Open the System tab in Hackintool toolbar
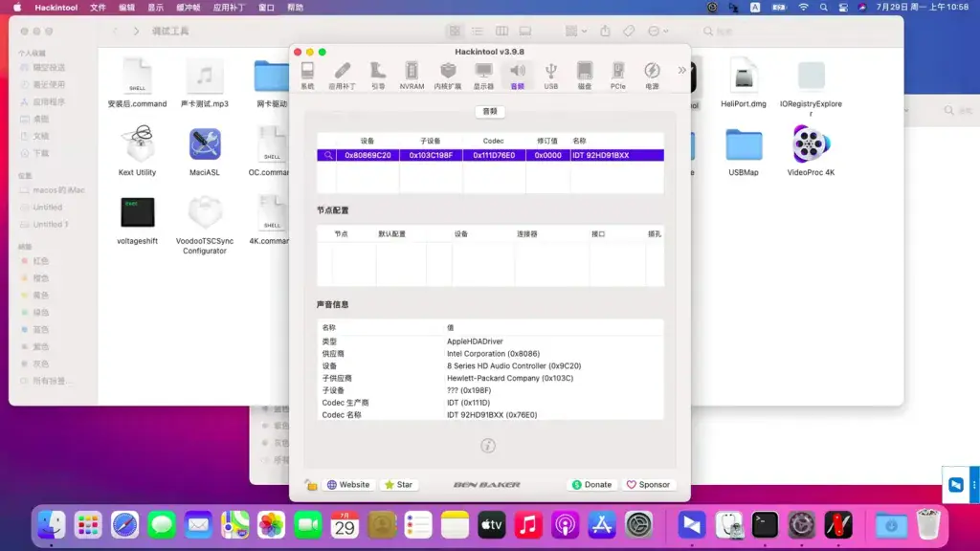This screenshot has width=980, height=551. 307,77
